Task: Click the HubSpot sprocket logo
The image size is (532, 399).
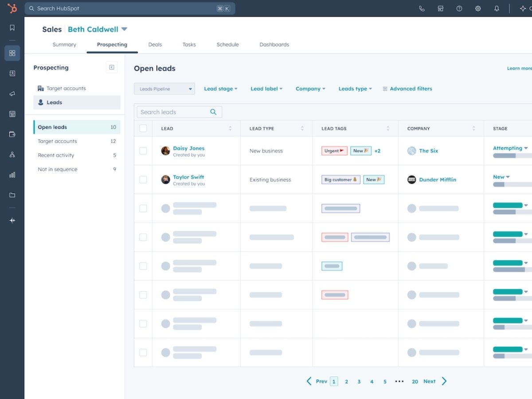Action: point(12,8)
